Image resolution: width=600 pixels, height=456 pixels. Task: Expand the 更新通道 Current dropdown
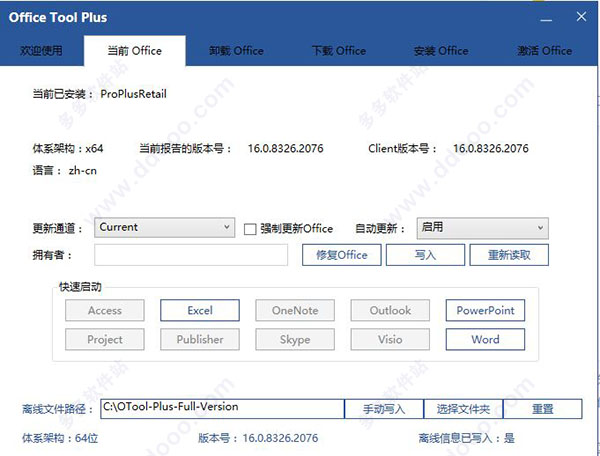(x=165, y=227)
